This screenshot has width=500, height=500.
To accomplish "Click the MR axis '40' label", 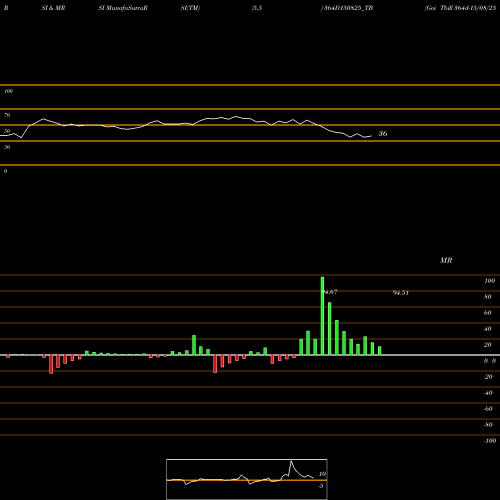I will tap(488, 329).
